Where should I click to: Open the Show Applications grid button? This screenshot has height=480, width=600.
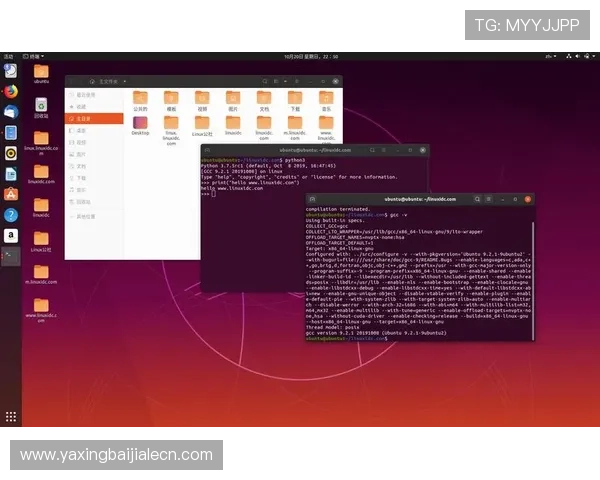11,416
